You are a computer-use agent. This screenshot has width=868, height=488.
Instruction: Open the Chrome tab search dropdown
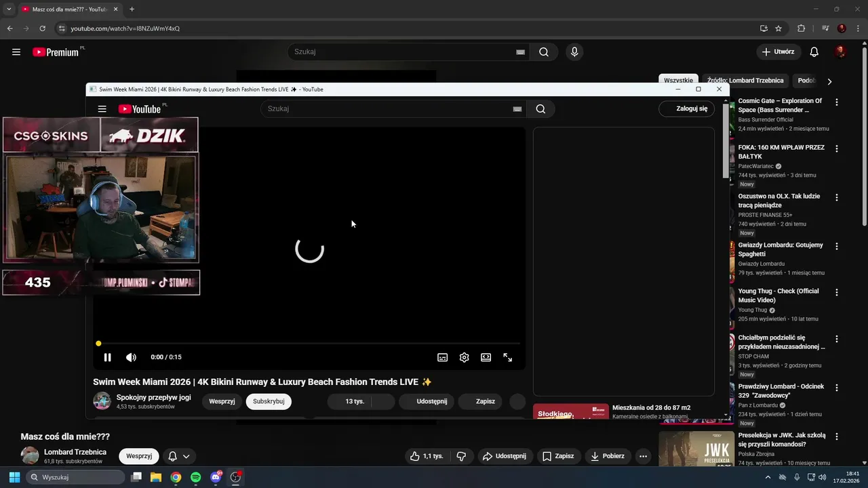(9, 9)
